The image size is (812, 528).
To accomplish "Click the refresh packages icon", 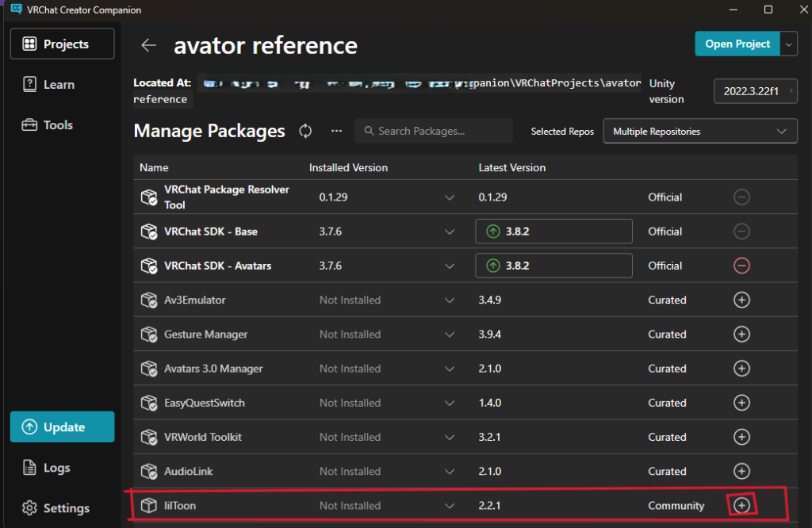I will (305, 131).
